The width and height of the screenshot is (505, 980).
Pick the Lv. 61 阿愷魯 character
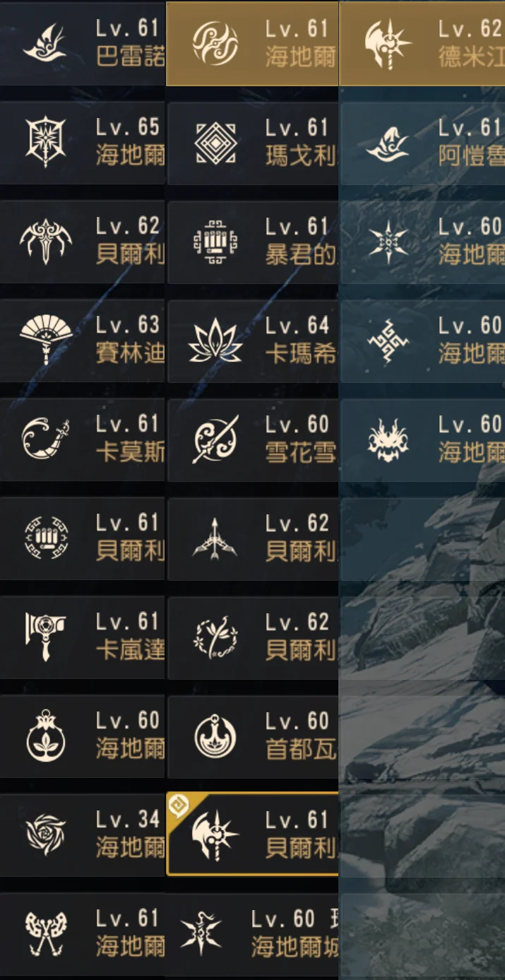coord(422,143)
